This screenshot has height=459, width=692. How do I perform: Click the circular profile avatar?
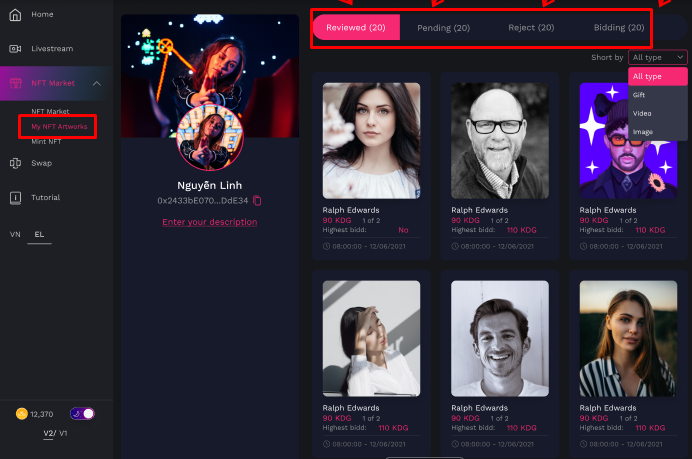pyautogui.click(x=210, y=137)
